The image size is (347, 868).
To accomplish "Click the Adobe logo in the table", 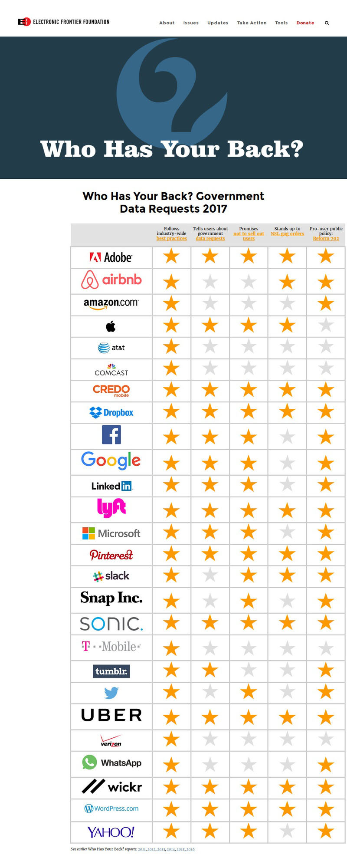I will pos(111,257).
